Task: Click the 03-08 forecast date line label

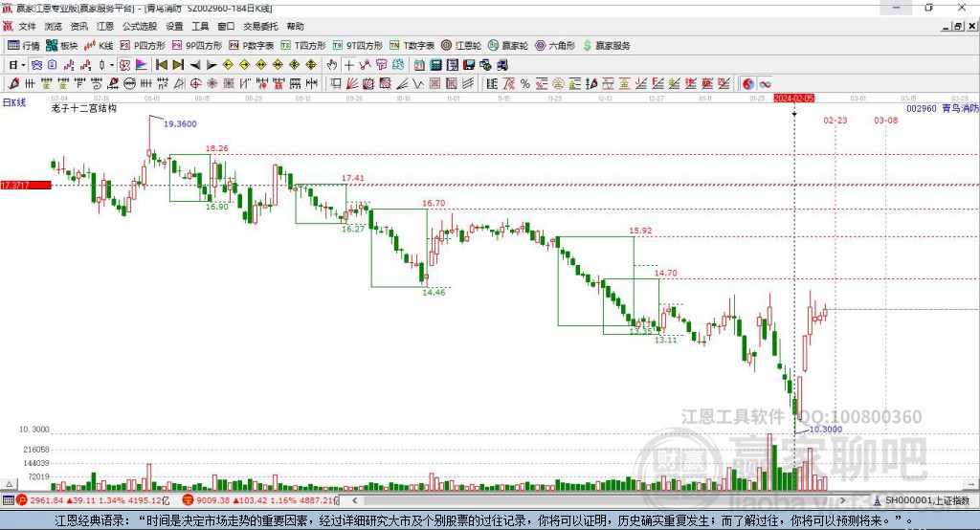Action: 885,120
